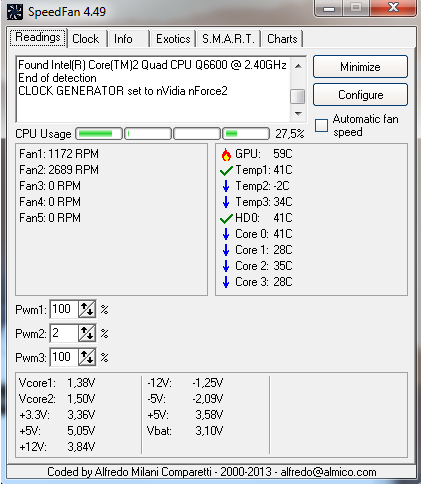
Task: Click the Minimize button
Action: [x=360, y=67]
